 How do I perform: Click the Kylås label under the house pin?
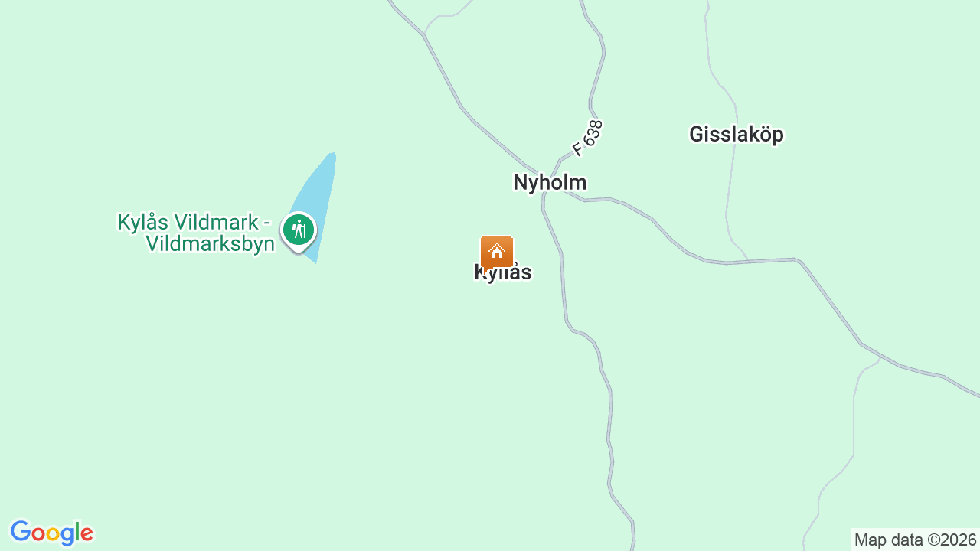pos(503,272)
